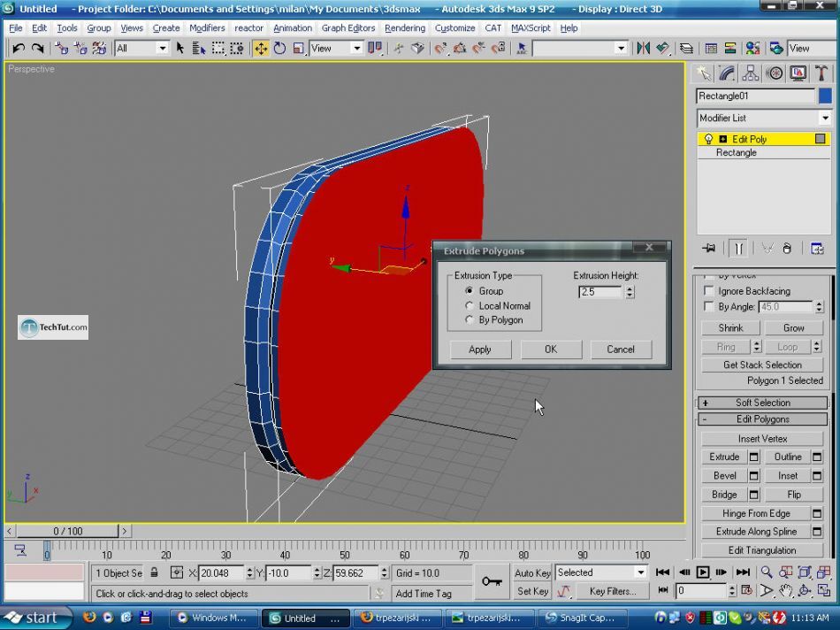Choose the Select and Scale tool
The image size is (840, 630).
(298, 49)
